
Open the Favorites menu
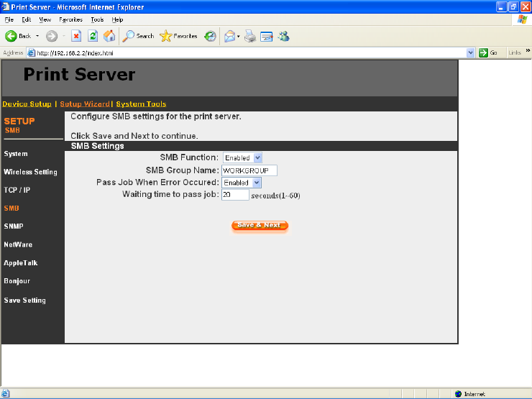(70, 19)
